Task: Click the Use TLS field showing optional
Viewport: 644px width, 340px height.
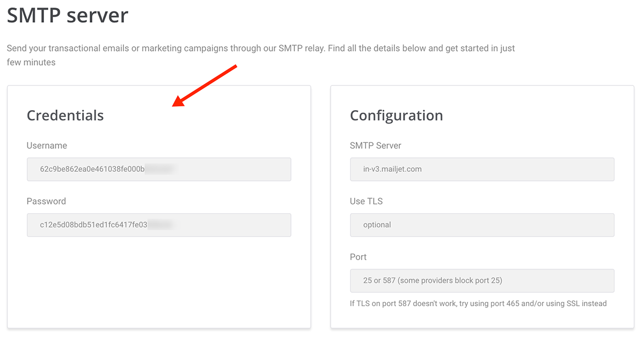Action: (x=482, y=225)
